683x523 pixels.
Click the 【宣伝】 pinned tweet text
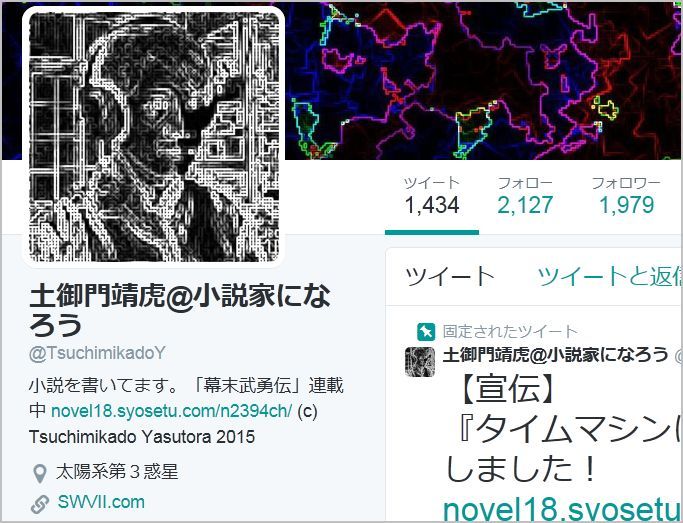click(506, 388)
